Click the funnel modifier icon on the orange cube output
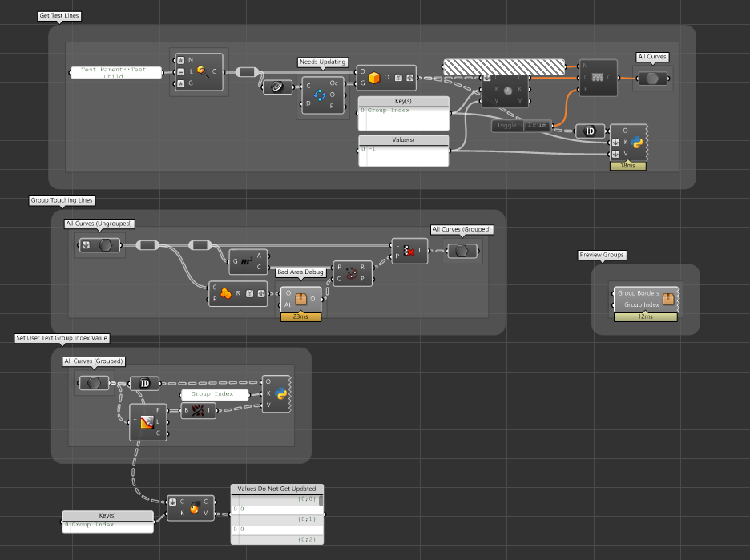Screen dimensions: 750x560 click(x=398, y=78)
